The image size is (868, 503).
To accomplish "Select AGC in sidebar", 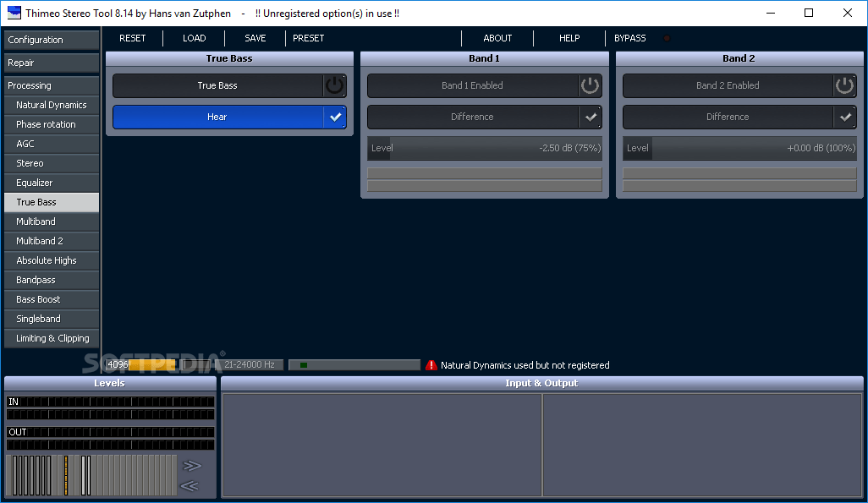I will click(52, 144).
